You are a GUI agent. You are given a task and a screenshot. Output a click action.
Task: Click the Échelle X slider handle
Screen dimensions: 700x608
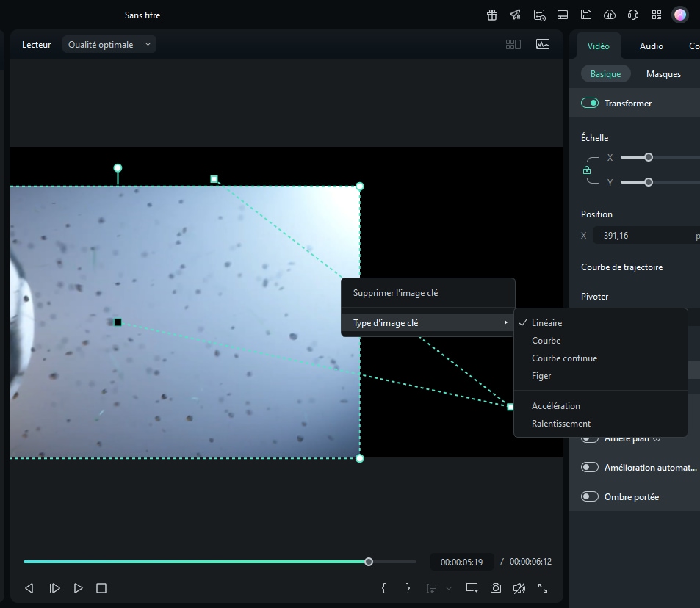pos(649,157)
